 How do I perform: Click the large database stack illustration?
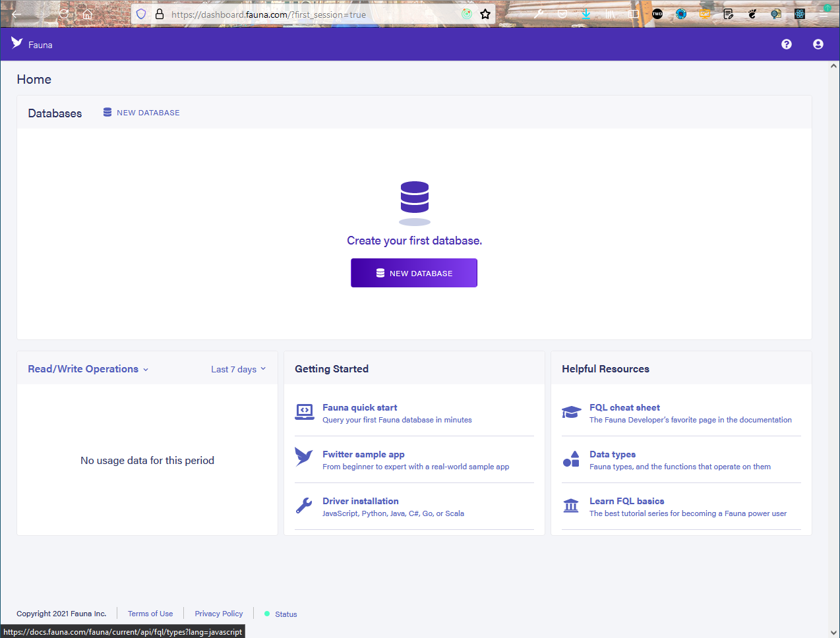[x=415, y=204]
